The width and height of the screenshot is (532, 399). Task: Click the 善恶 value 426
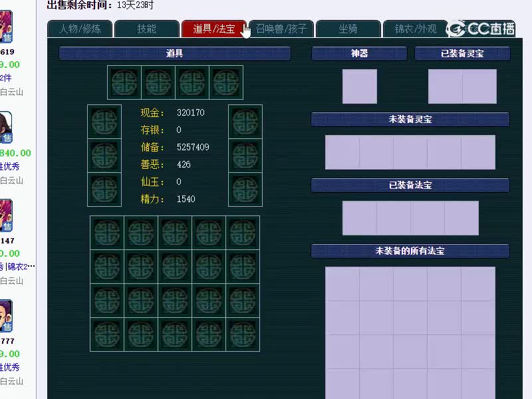[184, 164]
